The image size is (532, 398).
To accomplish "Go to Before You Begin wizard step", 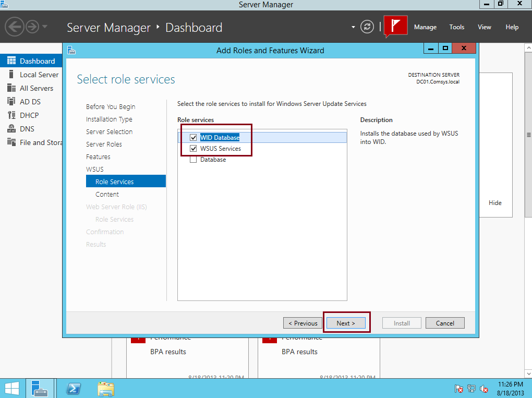I will (111, 106).
